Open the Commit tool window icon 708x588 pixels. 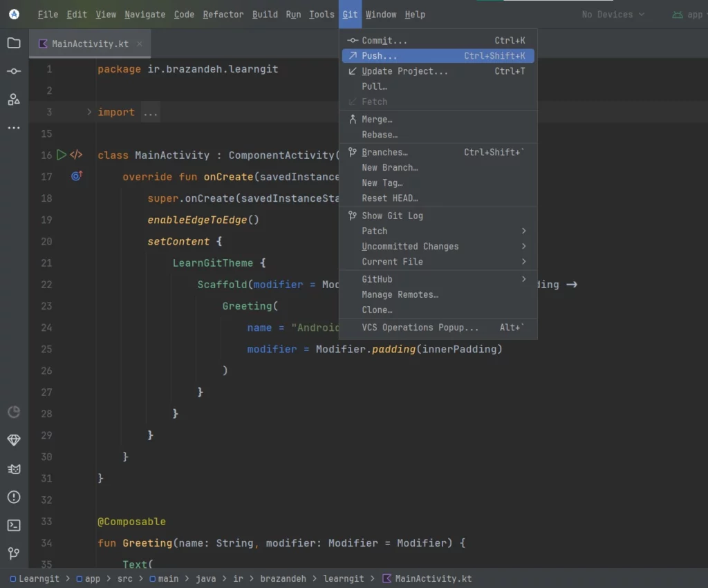14,71
